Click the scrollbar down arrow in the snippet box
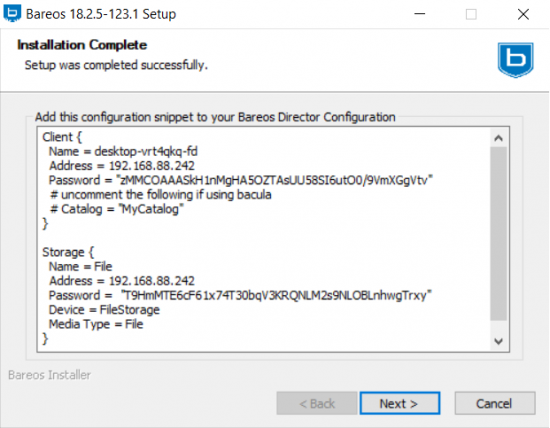This screenshot has width=550, height=428. [x=498, y=341]
